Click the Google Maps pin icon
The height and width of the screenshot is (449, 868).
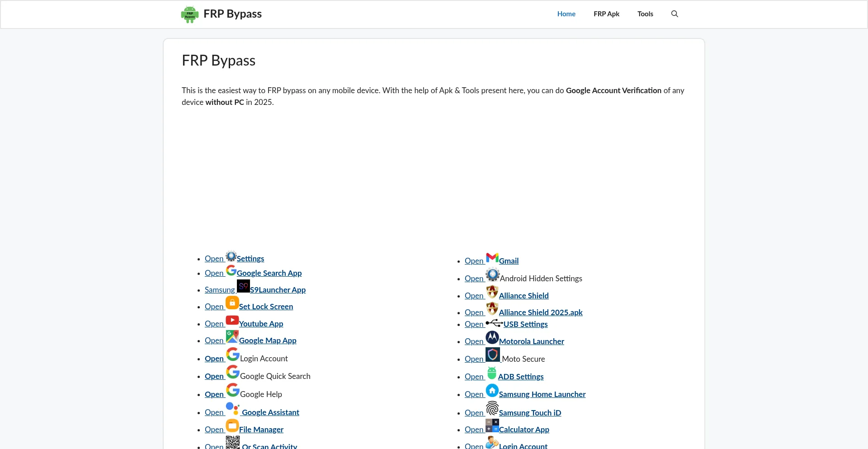point(232,336)
